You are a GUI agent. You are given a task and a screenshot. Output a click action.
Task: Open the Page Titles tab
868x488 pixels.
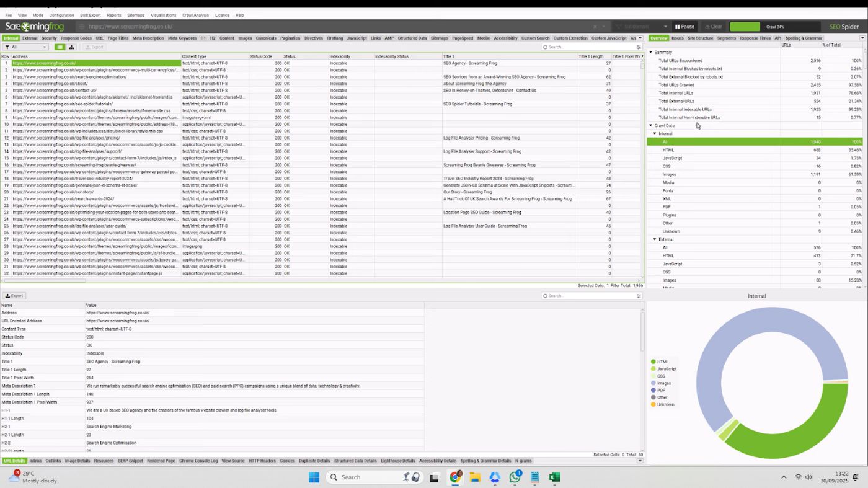click(118, 38)
